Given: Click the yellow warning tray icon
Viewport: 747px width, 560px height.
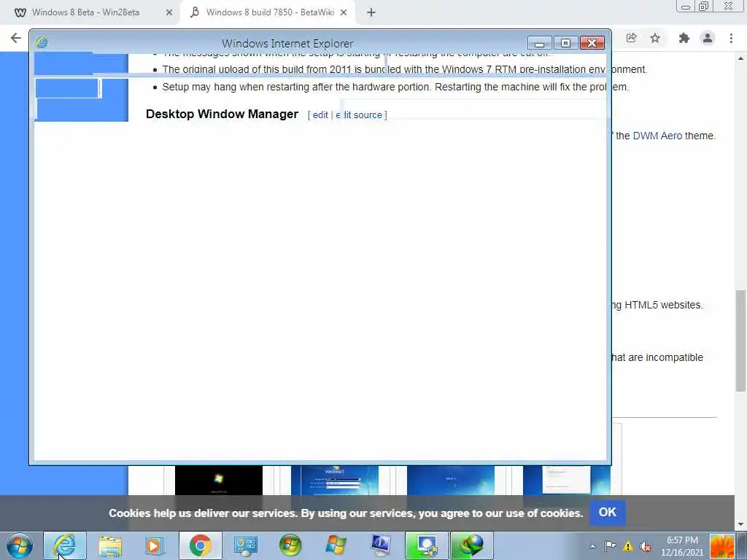Looking at the screenshot, I should [x=628, y=546].
